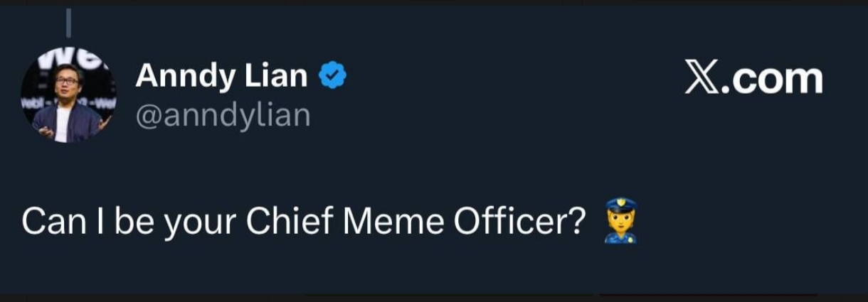The image size is (868, 302).
Task: Click the vertical thread connector line above avatar
Action: click(70, 24)
